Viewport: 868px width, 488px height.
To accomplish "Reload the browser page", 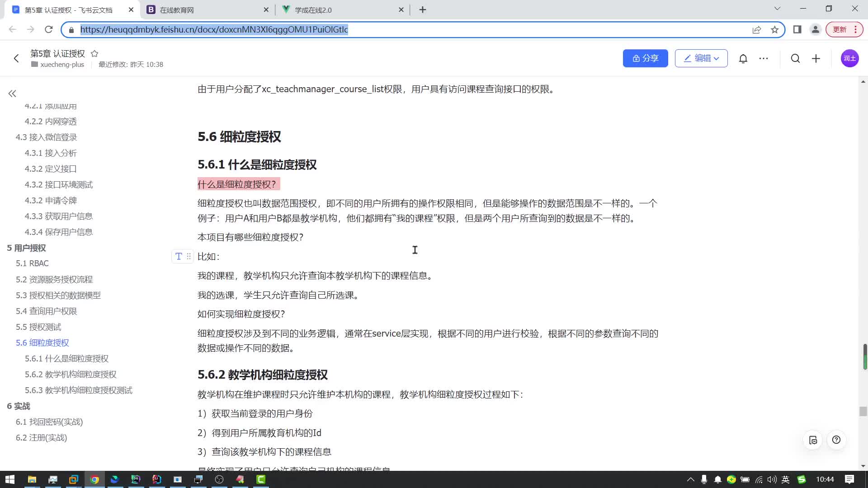I will click(x=49, y=29).
